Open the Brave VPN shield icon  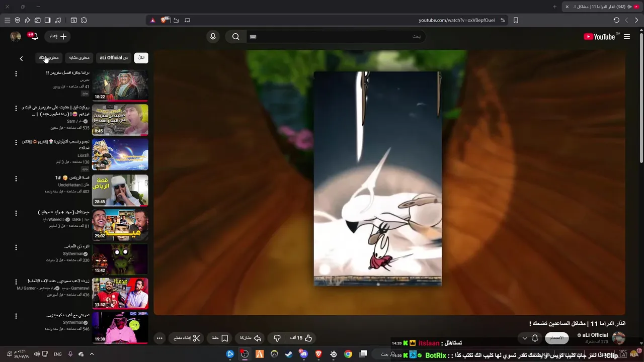pos(17,20)
